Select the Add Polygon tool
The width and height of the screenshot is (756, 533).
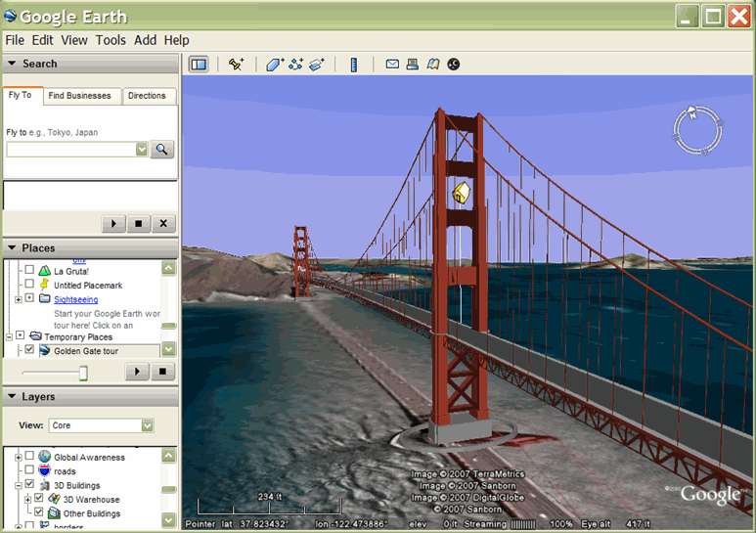pos(275,65)
